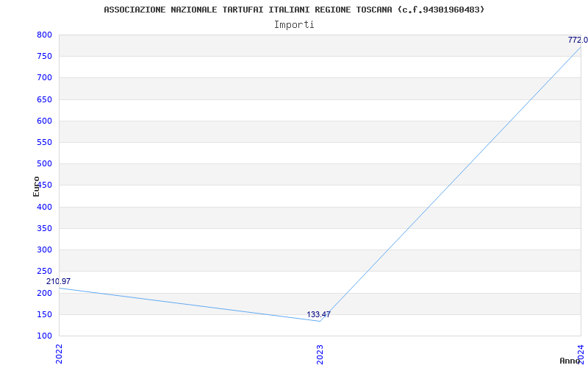Click the 250 y-axis tick label
Screen dimensions: 588x368
[x=44, y=271]
